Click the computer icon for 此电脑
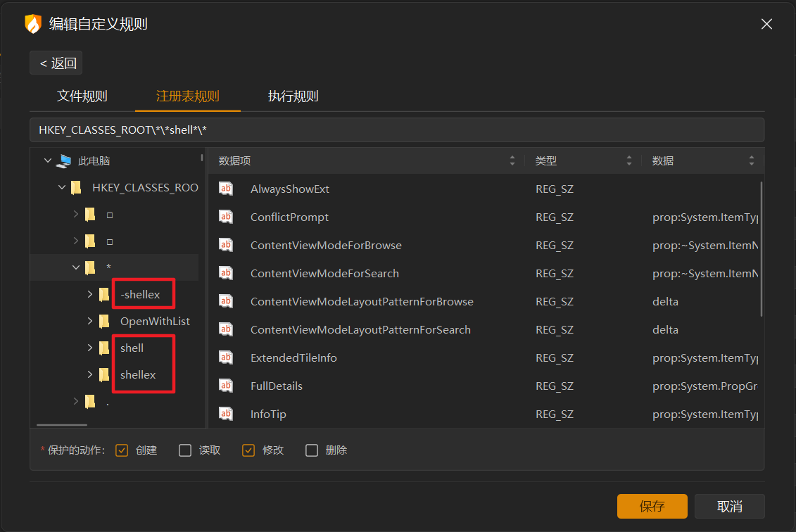Screen dimensions: 796x532 64,160
